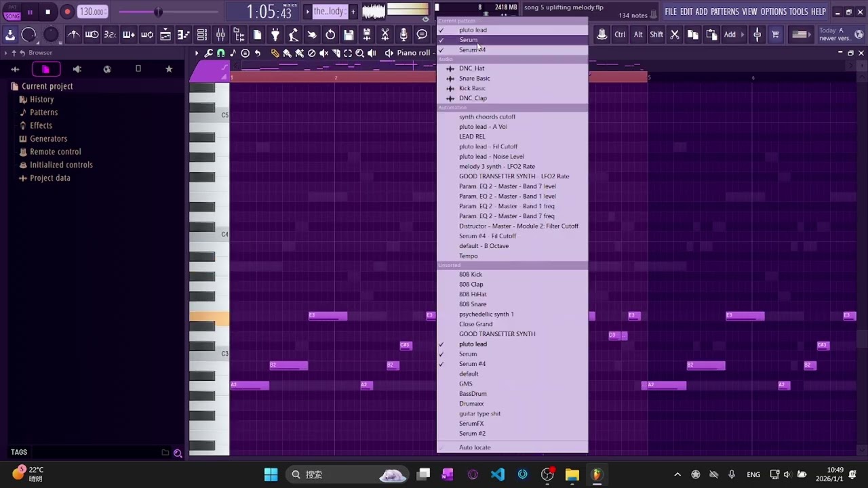Open the Windows Start menu
The width and height of the screenshot is (868, 488).
point(271,474)
